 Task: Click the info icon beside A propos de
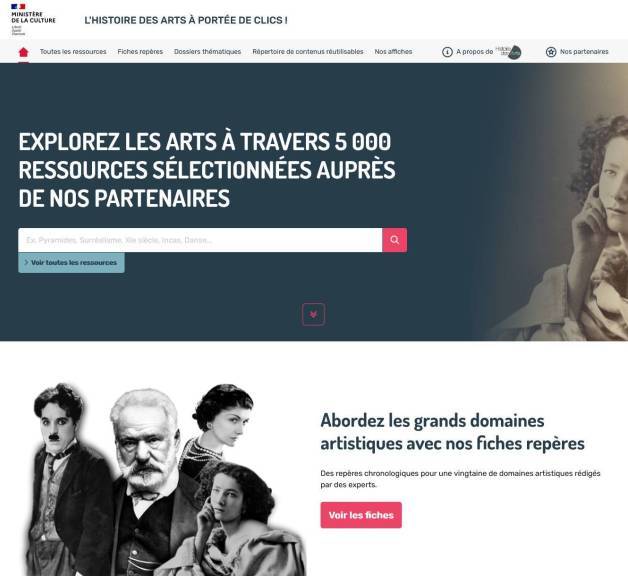(x=447, y=52)
